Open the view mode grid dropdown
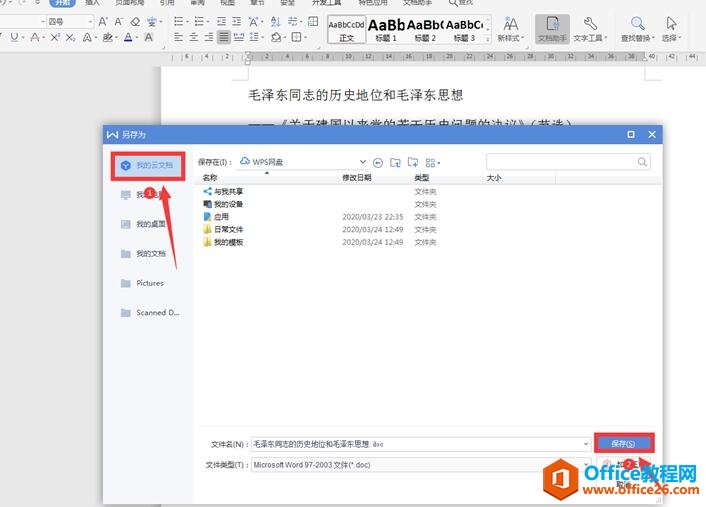Image resolution: width=706 pixels, height=507 pixels. coord(432,163)
